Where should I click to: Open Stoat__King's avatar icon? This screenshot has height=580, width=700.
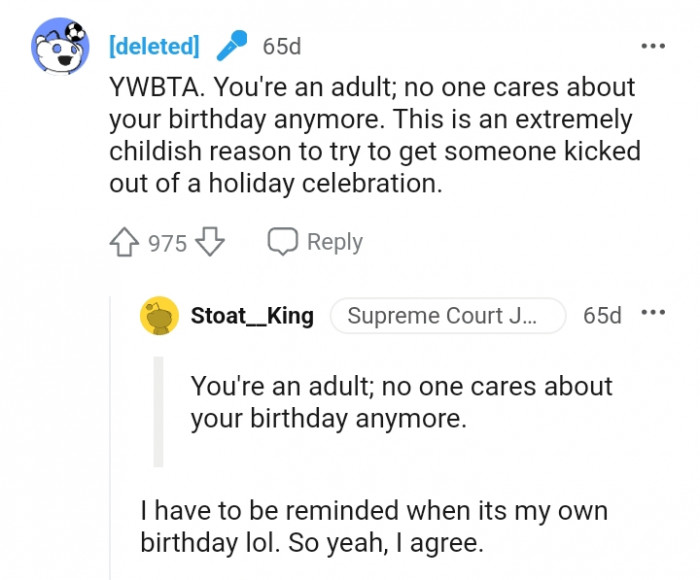[160, 316]
